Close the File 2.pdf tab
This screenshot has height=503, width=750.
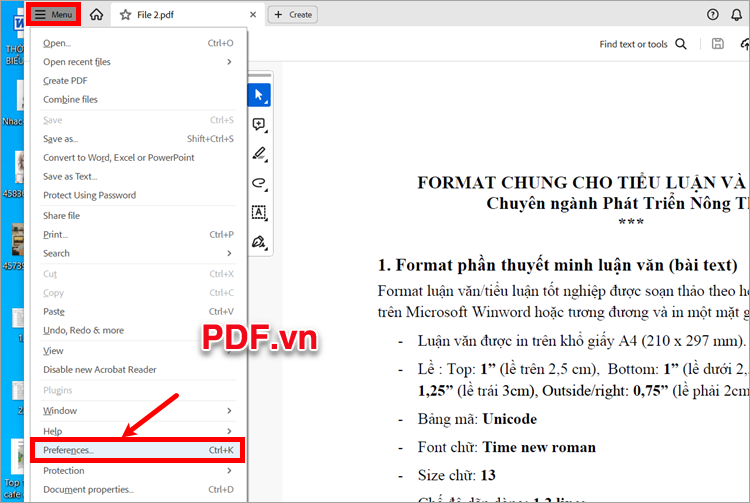click(253, 15)
